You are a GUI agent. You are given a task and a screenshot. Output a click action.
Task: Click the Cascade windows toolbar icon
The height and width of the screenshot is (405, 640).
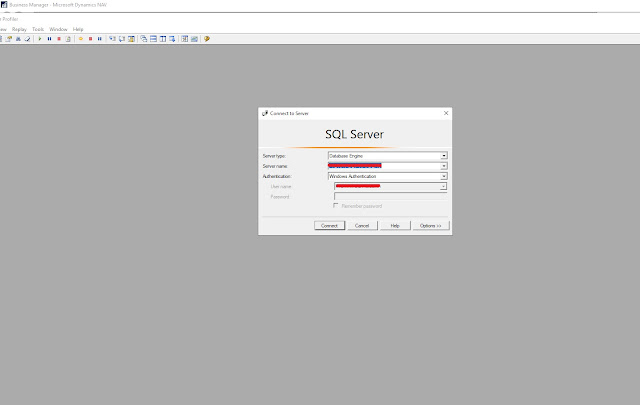tap(144, 39)
